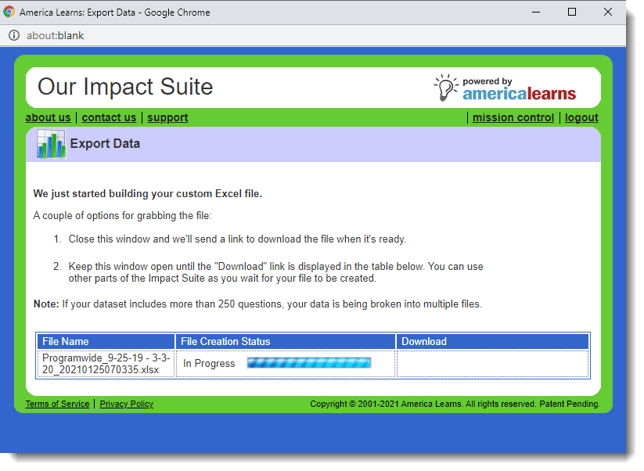This screenshot has height=471, width=644.
Task: Navigate to mission control
Action: (513, 118)
